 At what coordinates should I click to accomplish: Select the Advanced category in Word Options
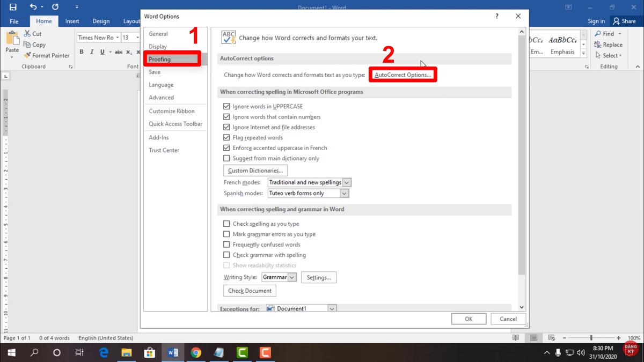pyautogui.click(x=161, y=97)
